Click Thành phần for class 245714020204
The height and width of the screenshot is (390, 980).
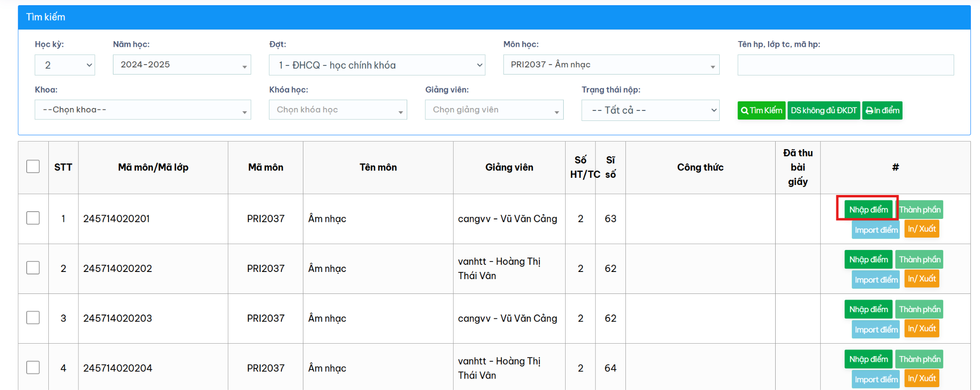point(919,359)
